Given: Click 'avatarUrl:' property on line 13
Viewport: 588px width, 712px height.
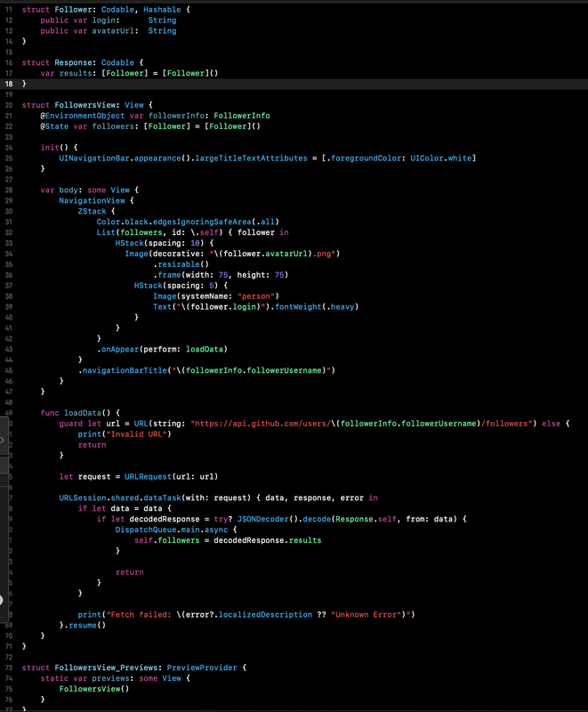Looking at the screenshot, I should (x=116, y=31).
